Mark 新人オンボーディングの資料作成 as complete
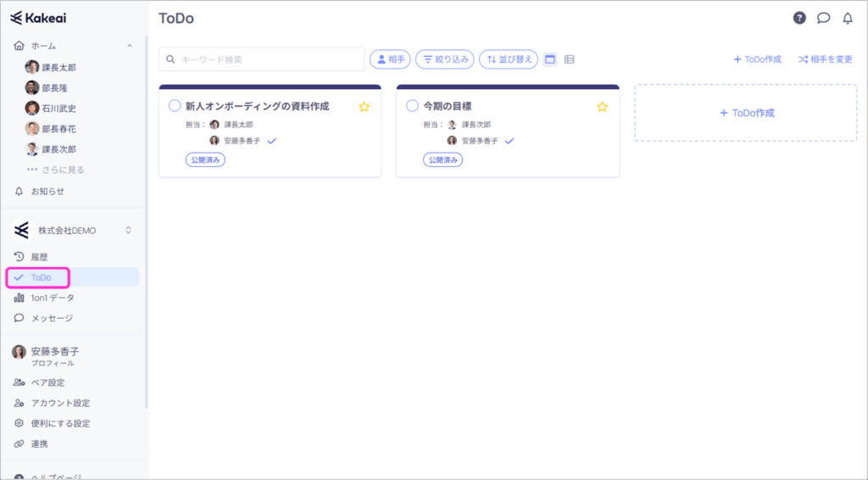 [x=175, y=106]
